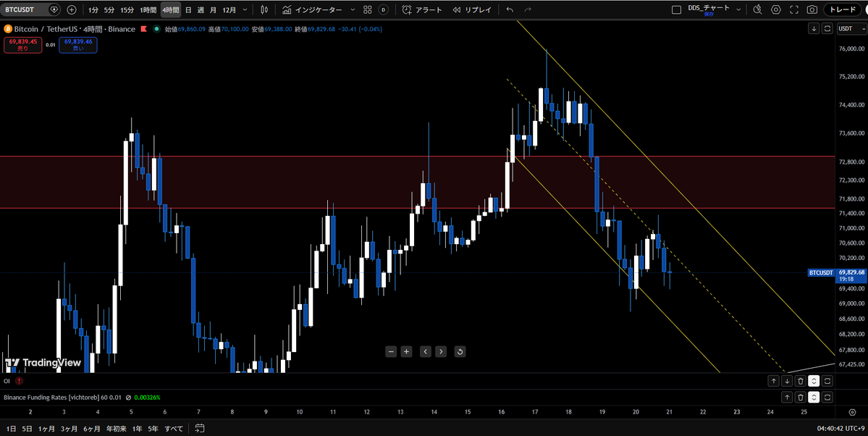The image size is (868, 436).
Task: Pan chart right with arrow button
Action: pyautogui.click(x=441, y=351)
